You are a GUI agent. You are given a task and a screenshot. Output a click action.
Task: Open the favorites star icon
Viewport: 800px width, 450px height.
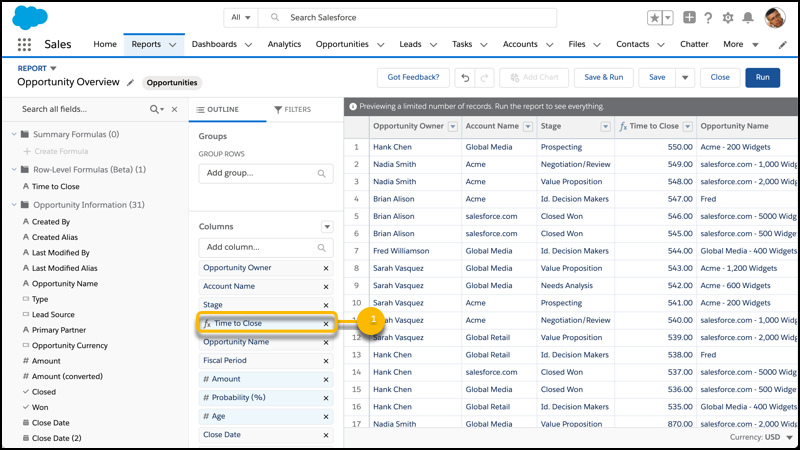point(654,18)
